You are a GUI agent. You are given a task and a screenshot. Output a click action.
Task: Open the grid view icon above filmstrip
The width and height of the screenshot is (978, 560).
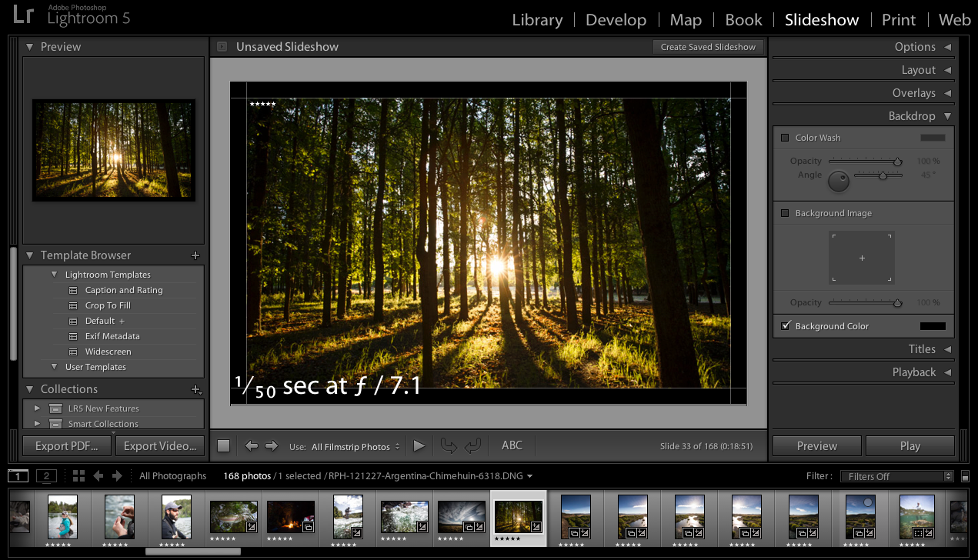click(78, 475)
